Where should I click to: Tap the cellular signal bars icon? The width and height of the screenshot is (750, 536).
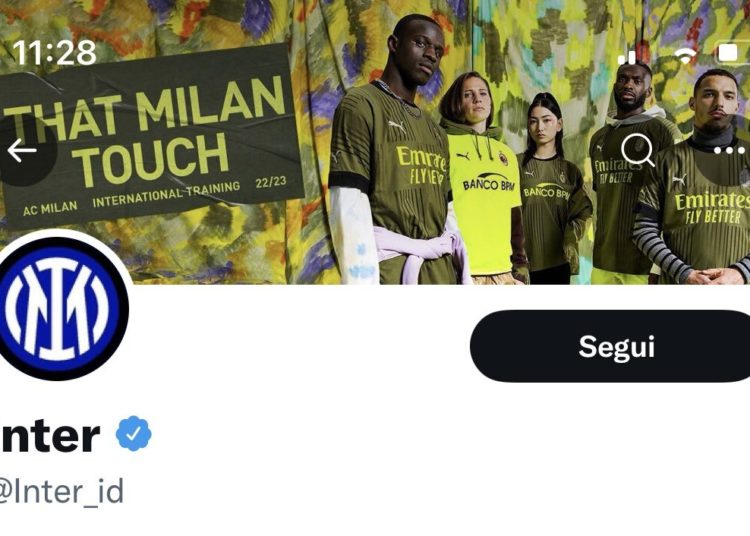627,57
